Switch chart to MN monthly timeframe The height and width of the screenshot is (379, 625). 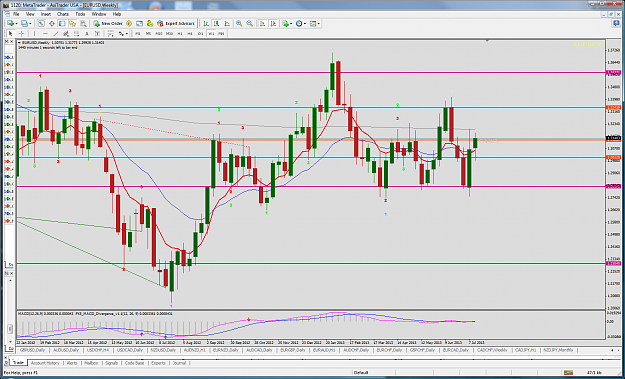(221, 33)
